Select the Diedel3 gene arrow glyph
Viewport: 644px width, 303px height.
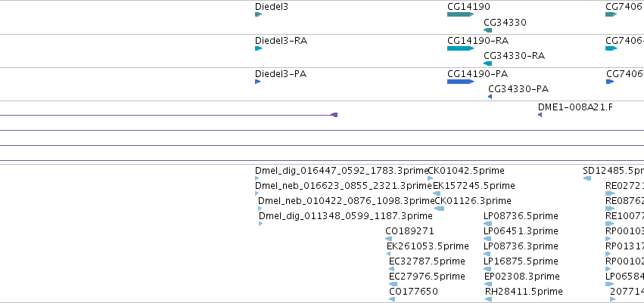tap(258, 14)
